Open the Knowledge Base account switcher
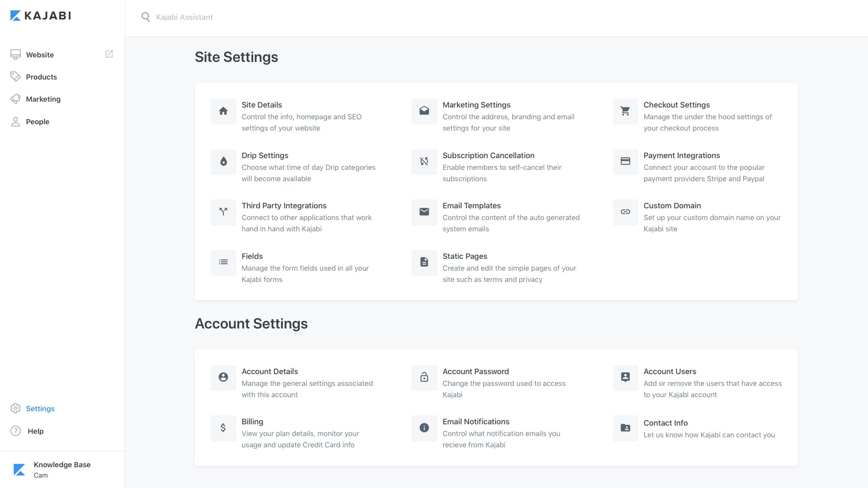The height and width of the screenshot is (488, 868). [x=62, y=469]
